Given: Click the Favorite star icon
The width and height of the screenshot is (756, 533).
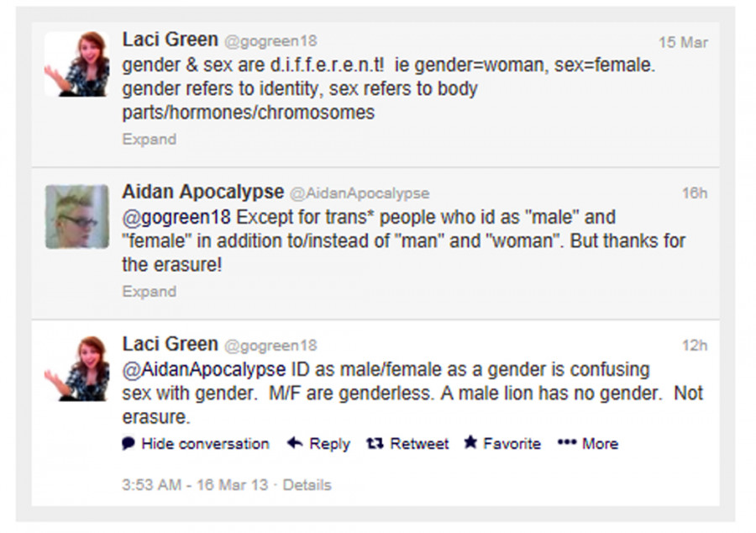Looking at the screenshot, I should (470, 443).
